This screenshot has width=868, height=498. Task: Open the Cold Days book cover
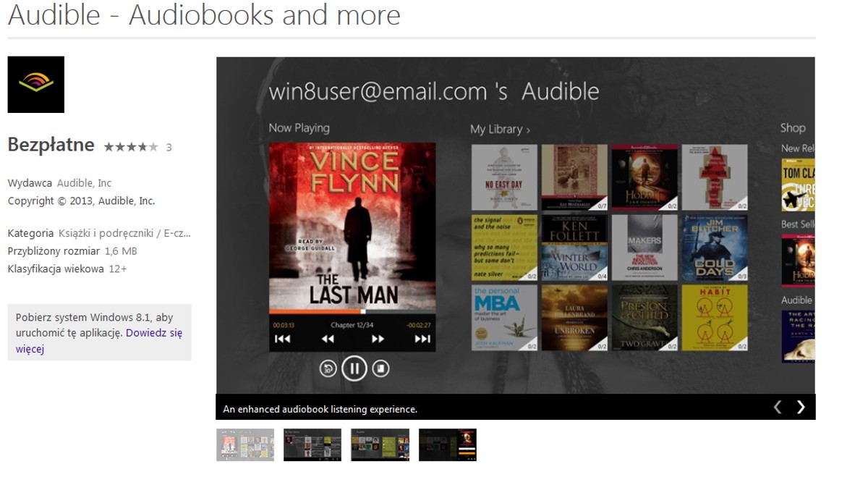pos(715,248)
